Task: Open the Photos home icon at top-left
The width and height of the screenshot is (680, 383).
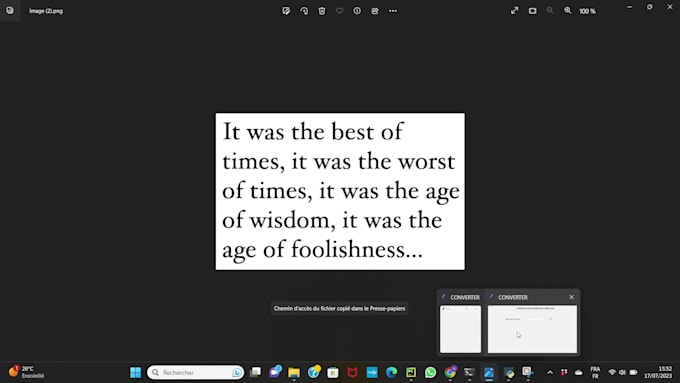Action: pyautogui.click(x=10, y=10)
